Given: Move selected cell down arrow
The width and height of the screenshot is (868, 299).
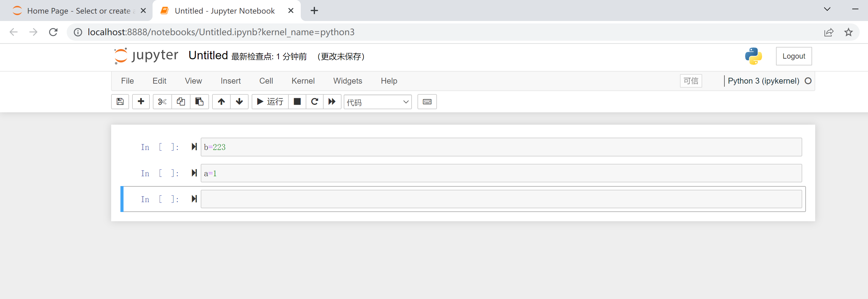Looking at the screenshot, I should (x=239, y=102).
